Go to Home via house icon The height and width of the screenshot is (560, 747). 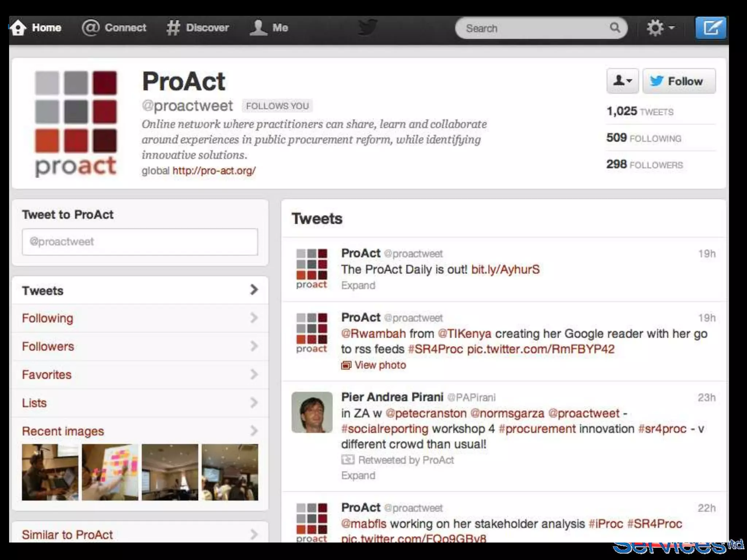tap(18, 28)
